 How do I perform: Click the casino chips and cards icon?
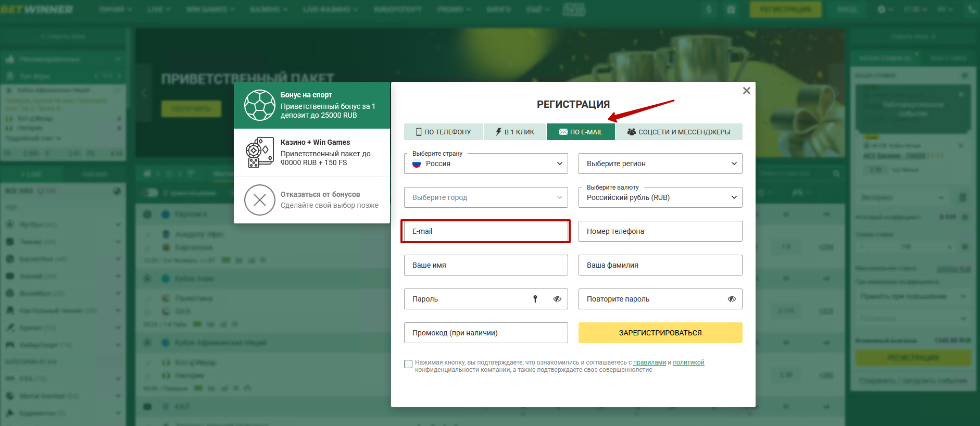click(x=259, y=153)
